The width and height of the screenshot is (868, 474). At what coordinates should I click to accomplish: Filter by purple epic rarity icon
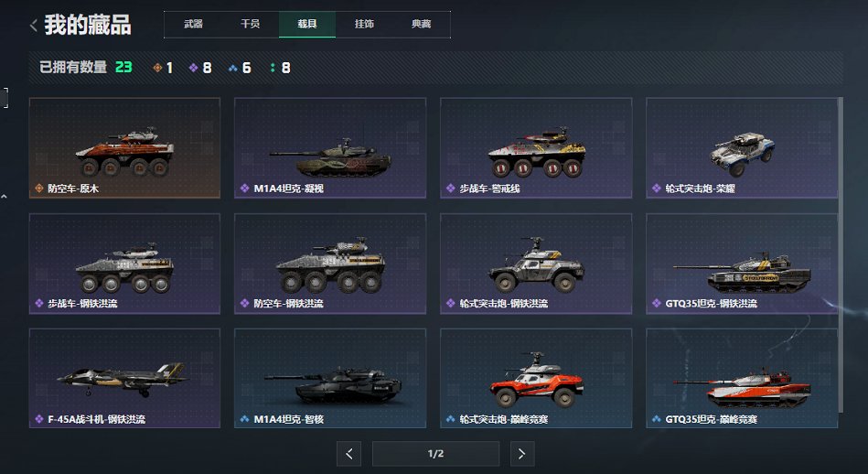coord(193,68)
